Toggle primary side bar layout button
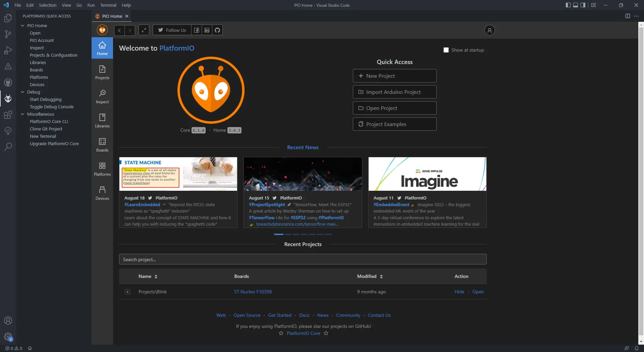This screenshot has height=352, width=644. point(568,5)
